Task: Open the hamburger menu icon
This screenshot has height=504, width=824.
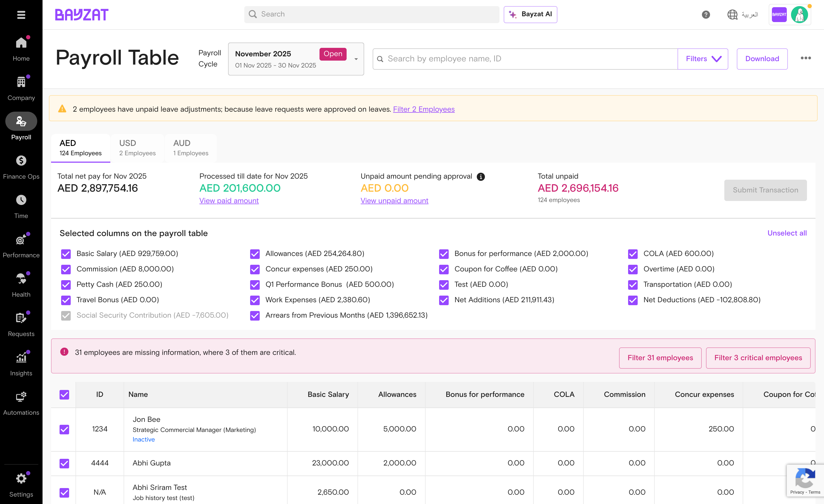Action: pyautogui.click(x=21, y=15)
